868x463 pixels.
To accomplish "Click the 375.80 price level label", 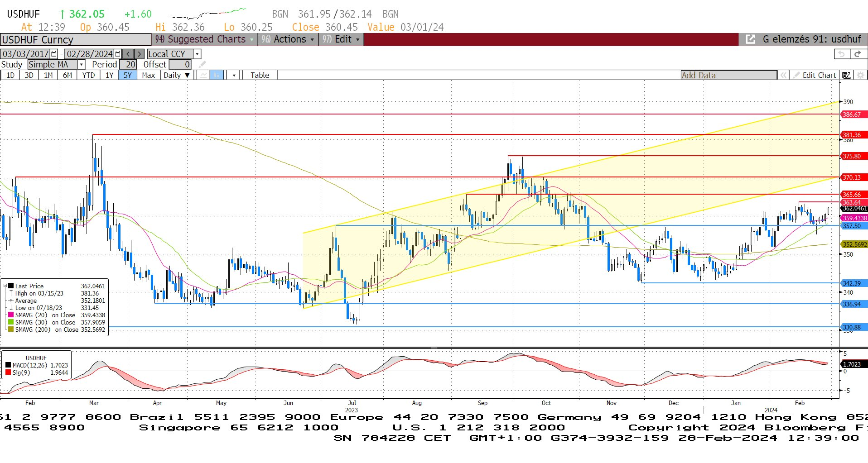I will coord(854,156).
